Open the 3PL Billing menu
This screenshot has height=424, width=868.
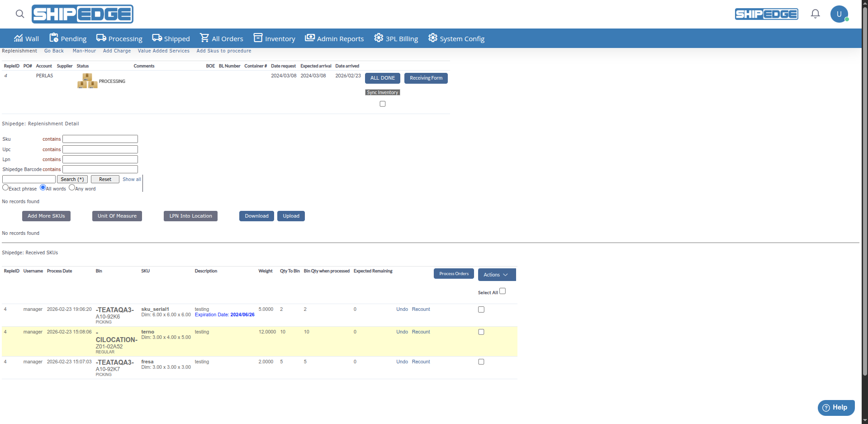[396, 38]
